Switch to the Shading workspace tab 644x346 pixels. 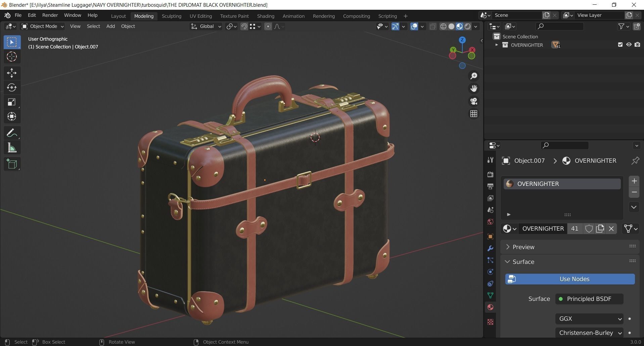click(x=266, y=16)
